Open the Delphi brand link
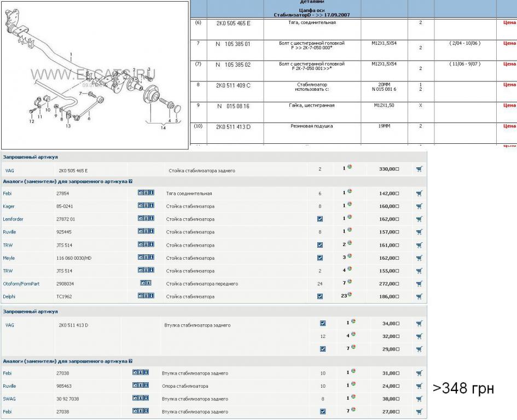This screenshot has width=517, height=420. (9, 297)
